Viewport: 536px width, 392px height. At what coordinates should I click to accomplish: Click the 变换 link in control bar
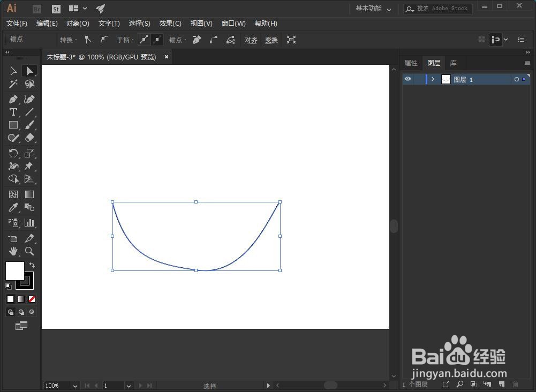[x=271, y=40]
